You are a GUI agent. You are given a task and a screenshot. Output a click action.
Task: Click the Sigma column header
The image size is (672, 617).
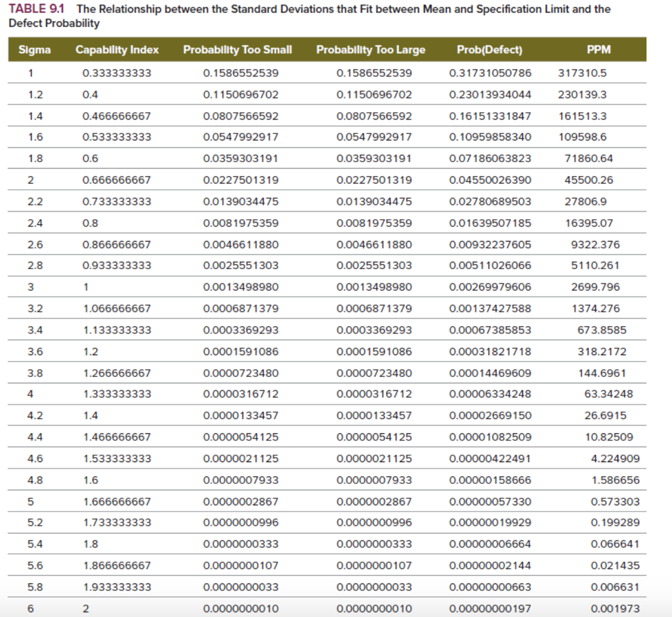pyautogui.click(x=35, y=50)
